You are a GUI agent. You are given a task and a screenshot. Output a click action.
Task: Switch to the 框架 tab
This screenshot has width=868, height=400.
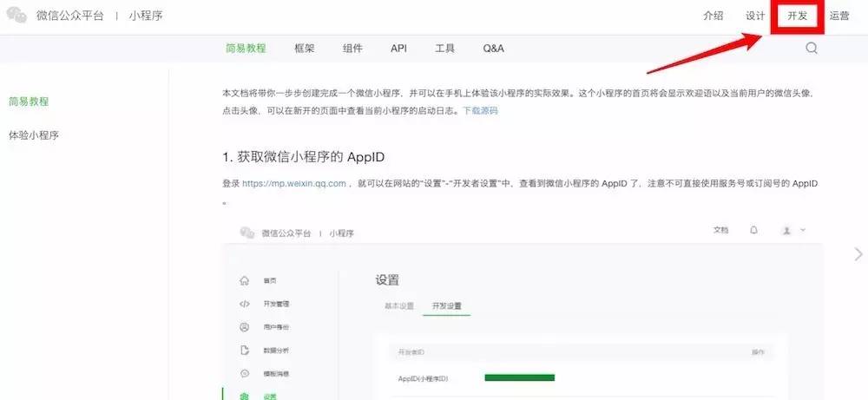pyautogui.click(x=305, y=49)
